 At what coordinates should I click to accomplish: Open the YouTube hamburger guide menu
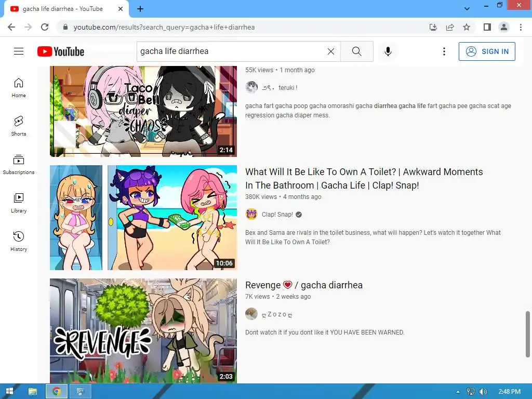(x=19, y=51)
